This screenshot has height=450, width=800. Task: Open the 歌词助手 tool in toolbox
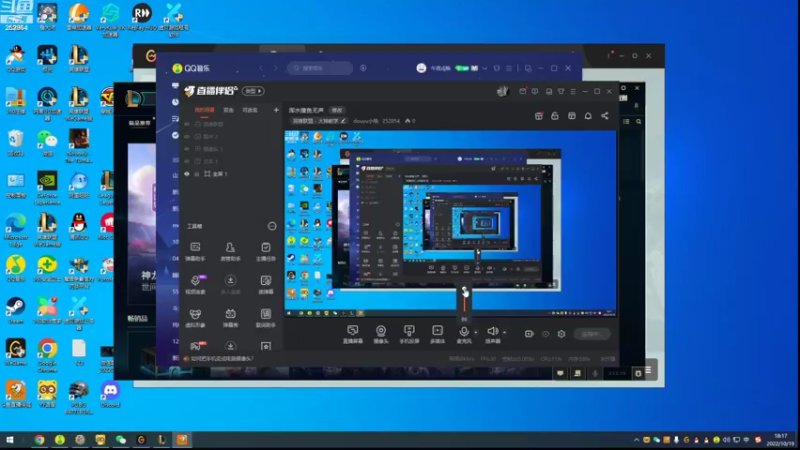(265, 318)
